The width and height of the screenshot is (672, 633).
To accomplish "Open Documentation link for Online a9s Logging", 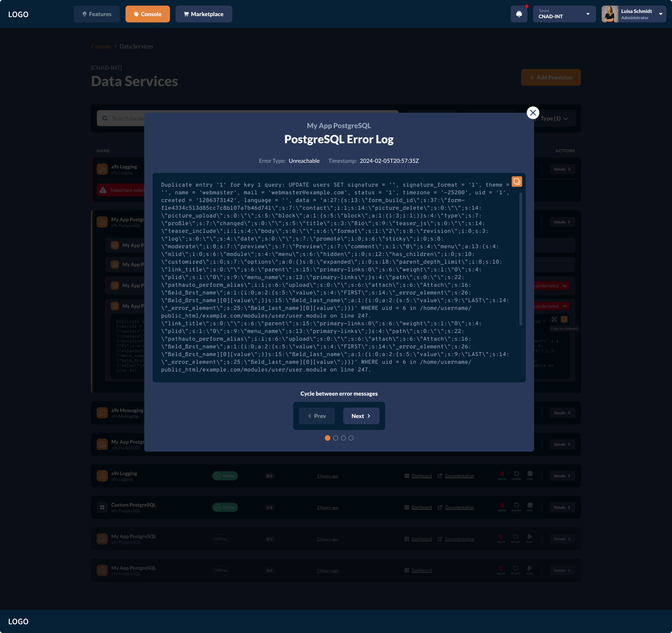I will click(x=459, y=476).
